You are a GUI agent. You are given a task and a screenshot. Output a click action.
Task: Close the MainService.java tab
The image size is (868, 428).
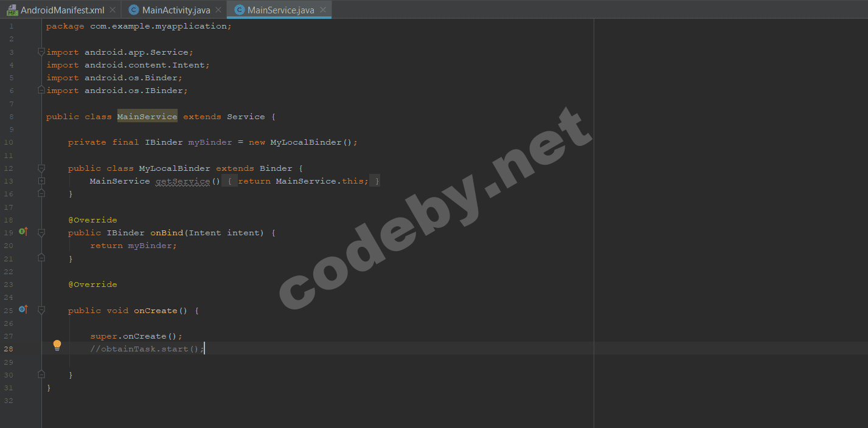pos(323,10)
